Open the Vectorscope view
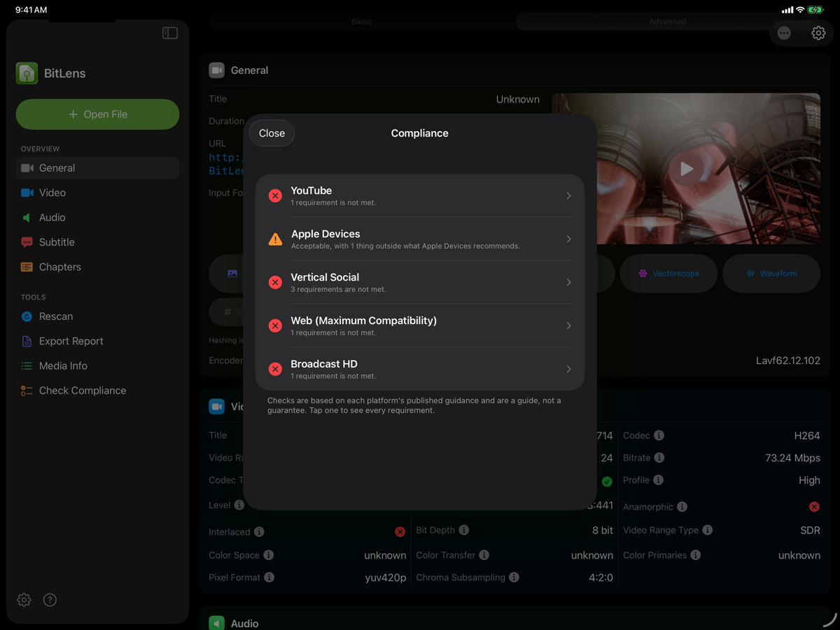The image size is (840, 630). (x=668, y=274)
